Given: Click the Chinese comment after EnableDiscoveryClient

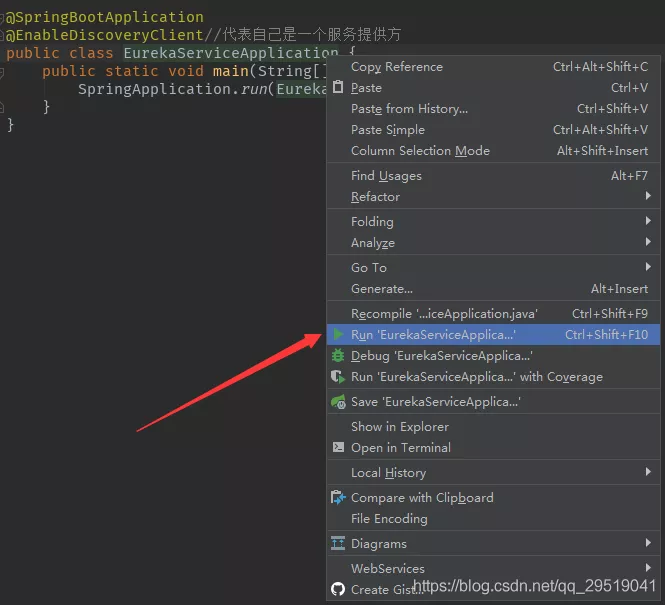Looking at the screenshot, I should pyautogui.click(x=303, y=34).
